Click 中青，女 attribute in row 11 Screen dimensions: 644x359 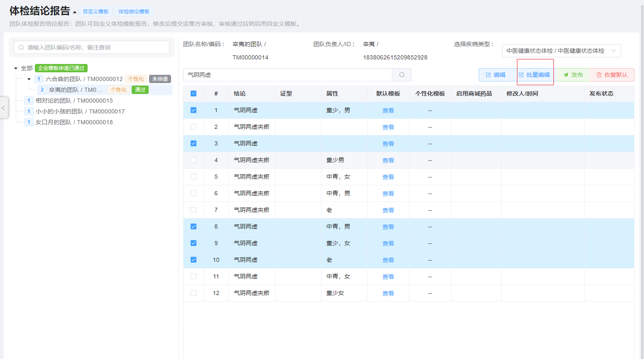(x=338, y=276)
